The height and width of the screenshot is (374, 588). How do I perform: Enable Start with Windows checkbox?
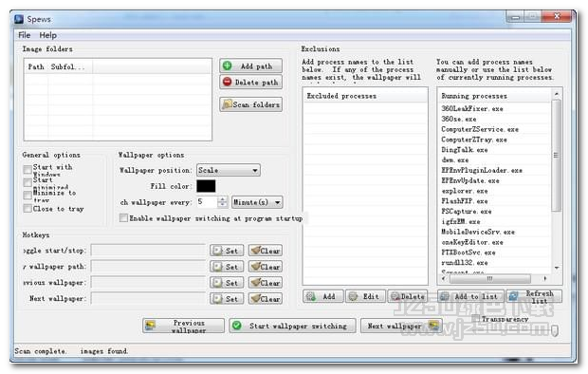click(28, 169)
